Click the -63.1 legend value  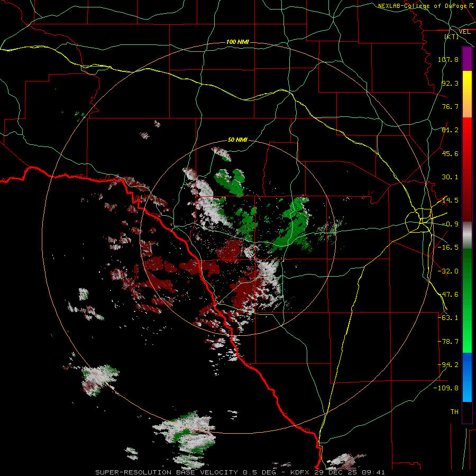448,318
